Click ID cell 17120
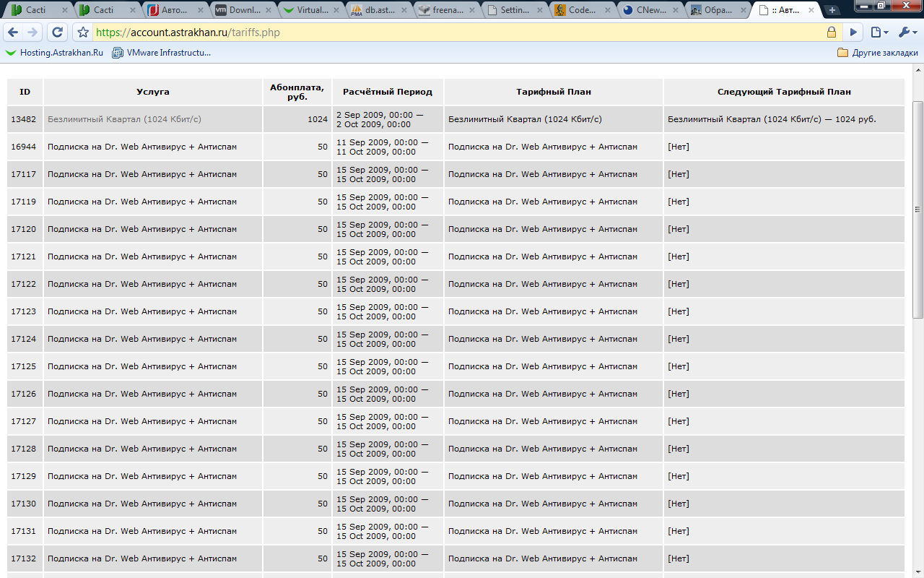Screen dimensions: 924x578 (x=25, y=229)
